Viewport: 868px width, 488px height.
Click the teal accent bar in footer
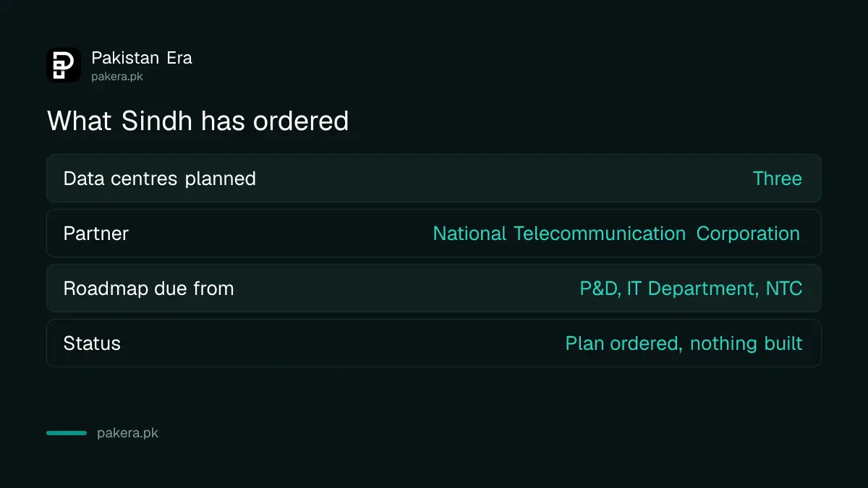pyautogui.click(x=67, y=433)
